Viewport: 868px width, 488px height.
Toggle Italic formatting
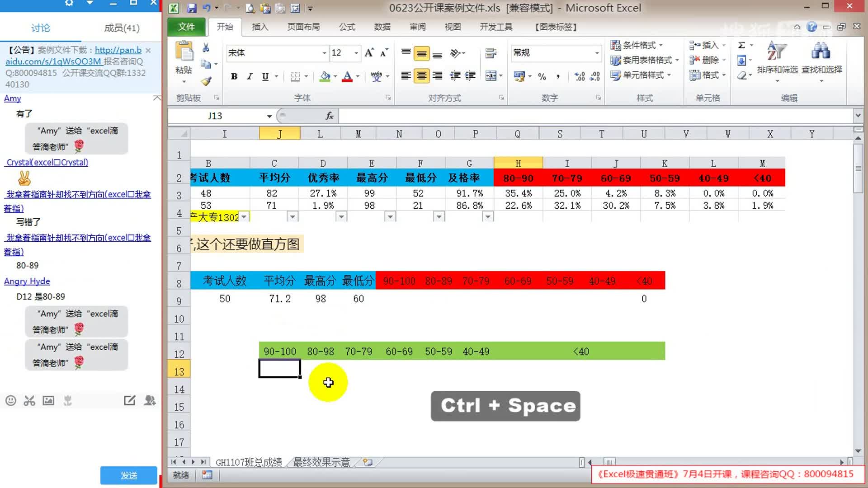(250, 76)
